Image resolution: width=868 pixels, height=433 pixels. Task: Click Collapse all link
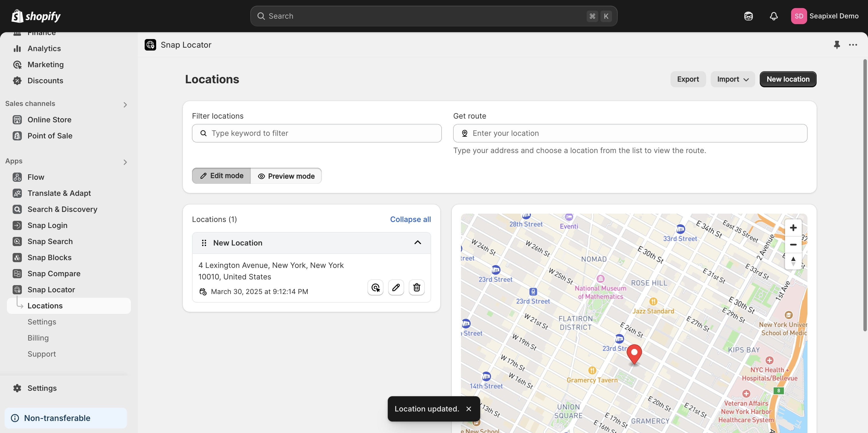(410, 219)
